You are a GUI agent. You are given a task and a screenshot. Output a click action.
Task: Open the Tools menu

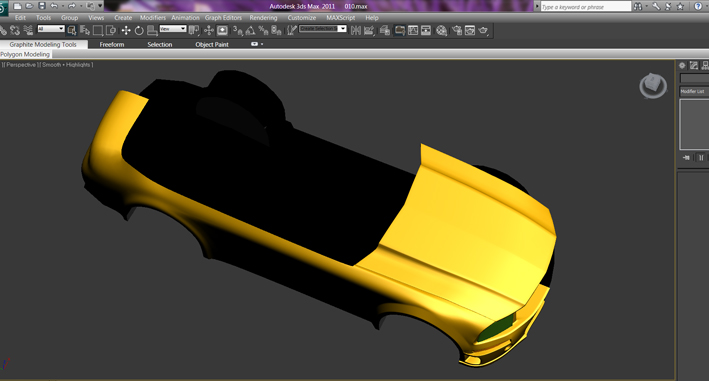(43, 18)
